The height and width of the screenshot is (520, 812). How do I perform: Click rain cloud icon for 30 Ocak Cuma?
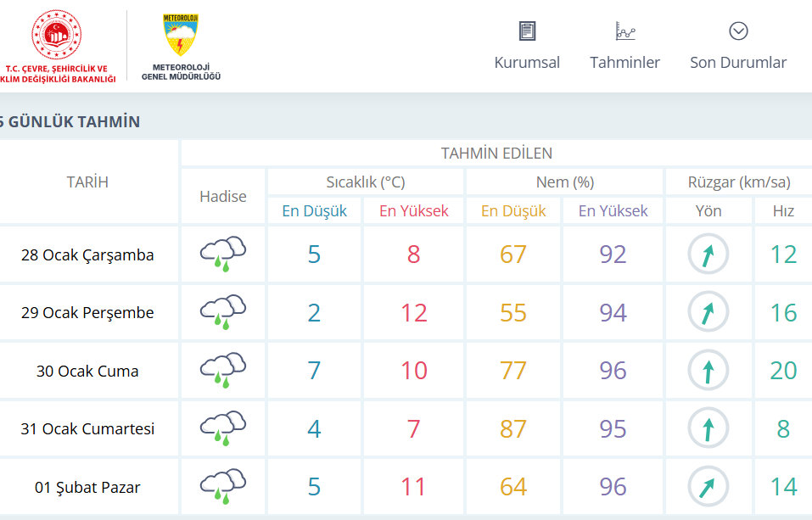pyautogui.click(x=223, y=371)
